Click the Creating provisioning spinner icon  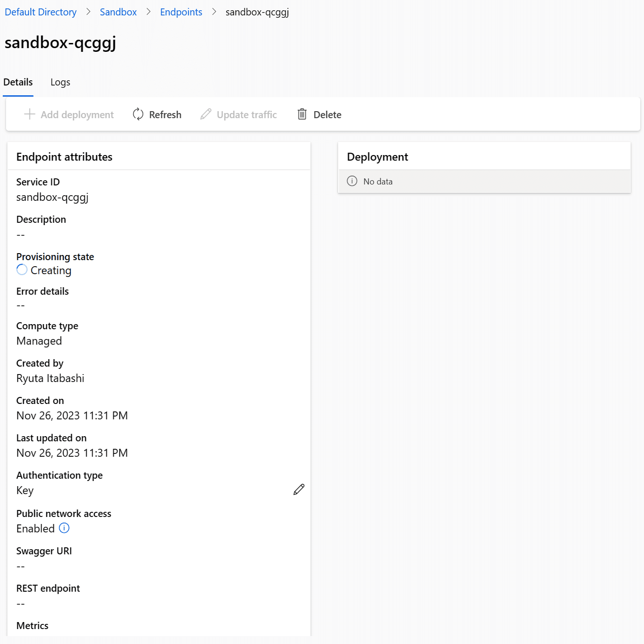point(22,270)
